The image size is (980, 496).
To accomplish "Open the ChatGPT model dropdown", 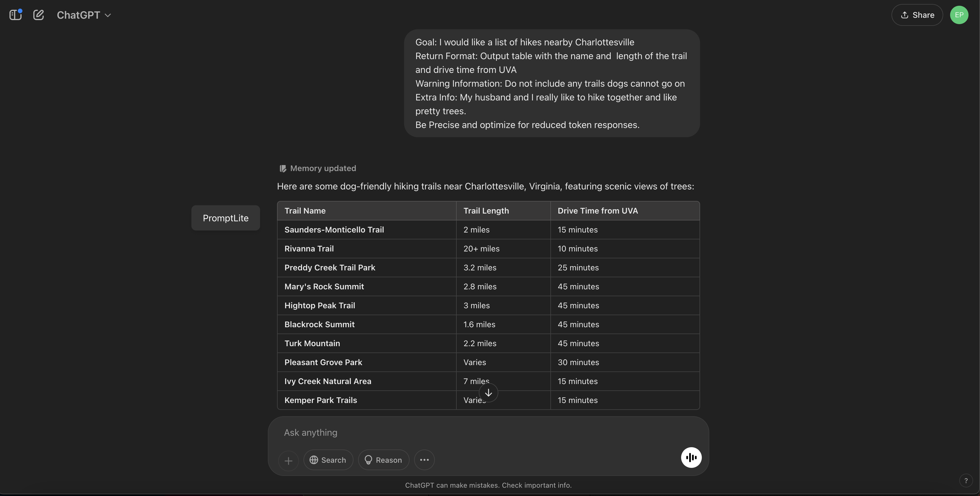I will tap(84, 15).
